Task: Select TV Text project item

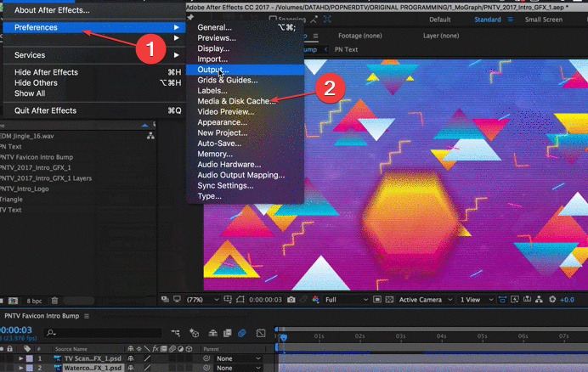Action: (x=11, y=210)
